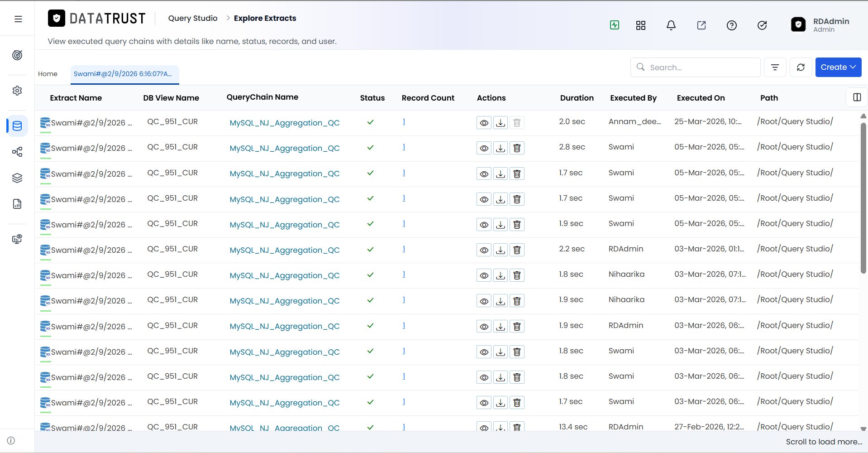
Task: Click the Executed By column header
Action: pos(633,98)
